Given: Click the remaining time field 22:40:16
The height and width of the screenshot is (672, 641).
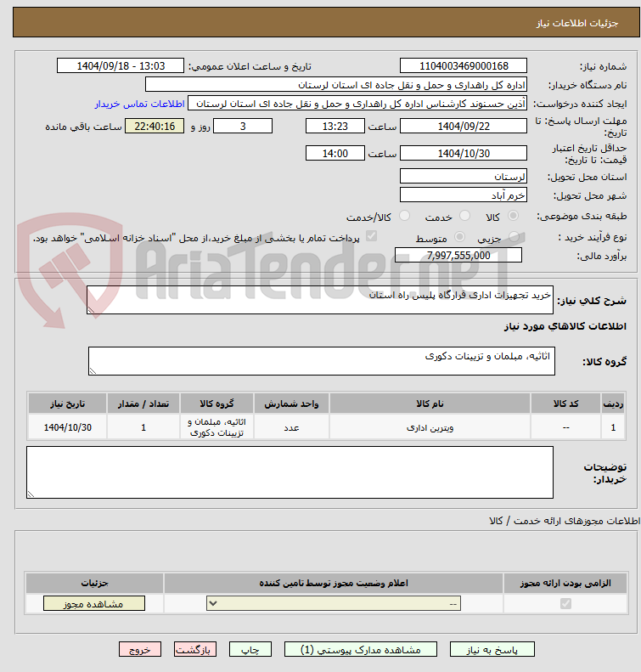Looking at the screenshot, I should 155,126.
